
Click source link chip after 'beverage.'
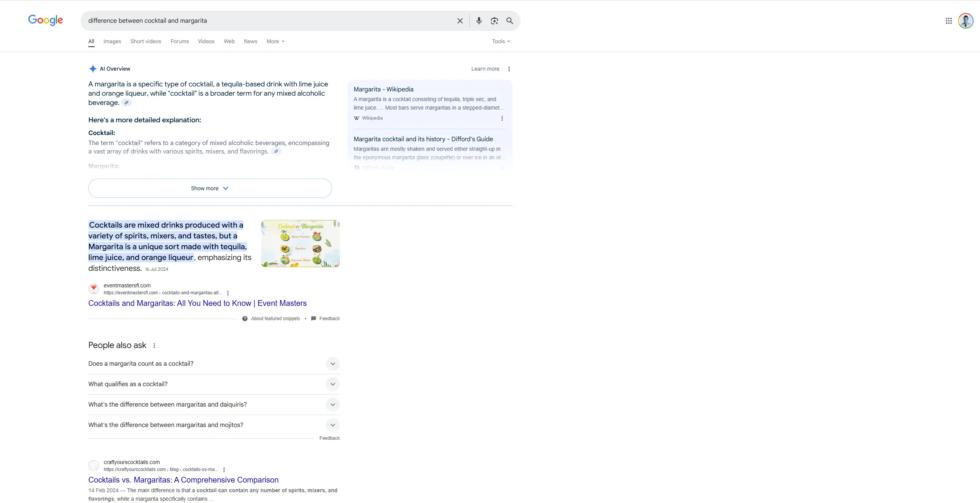[127, 102]
